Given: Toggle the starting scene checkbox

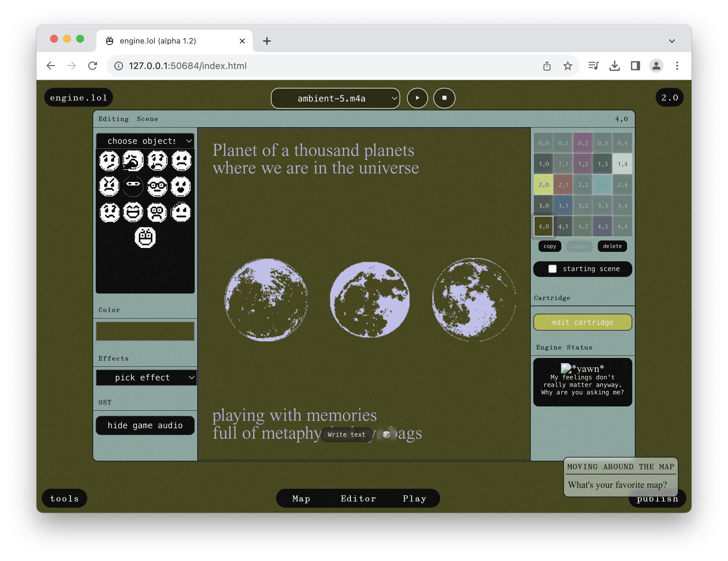Looking at the screenshot, I should [551, 269].
